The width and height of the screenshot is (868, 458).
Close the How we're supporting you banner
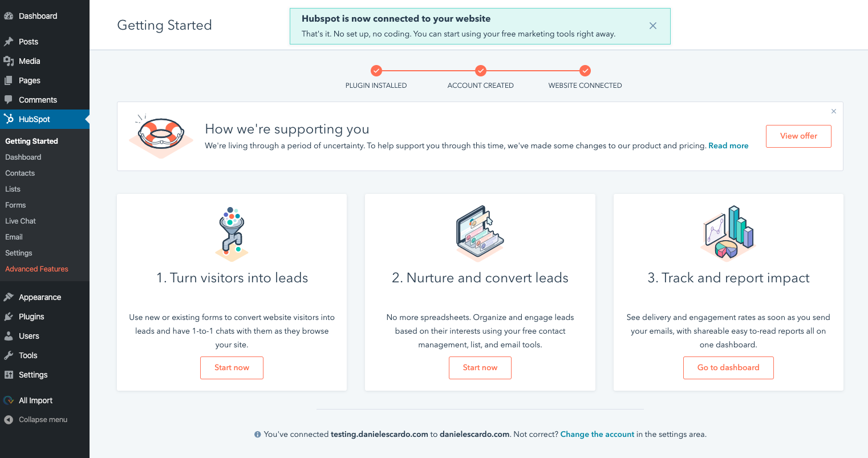pos(834,111)
